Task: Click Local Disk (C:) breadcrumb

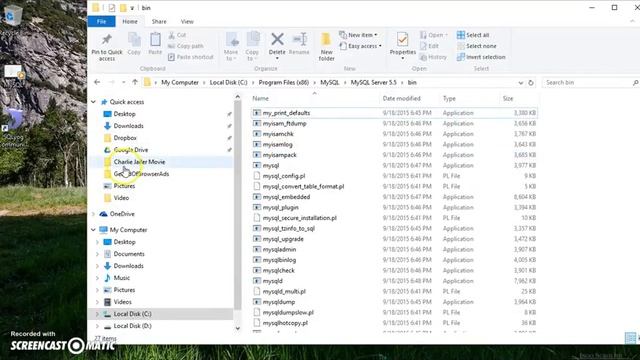Action: (x=229, y=82)
